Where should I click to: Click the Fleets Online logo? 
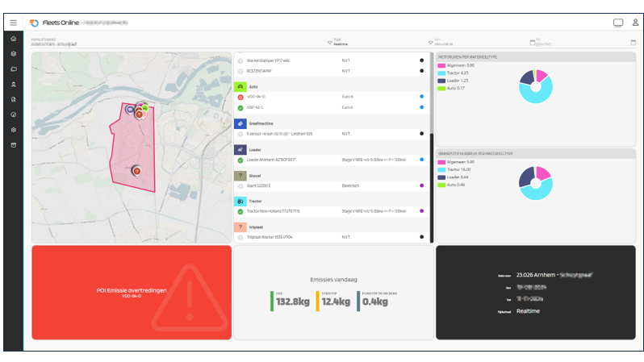pyautogui.click(x=34, y=23)
